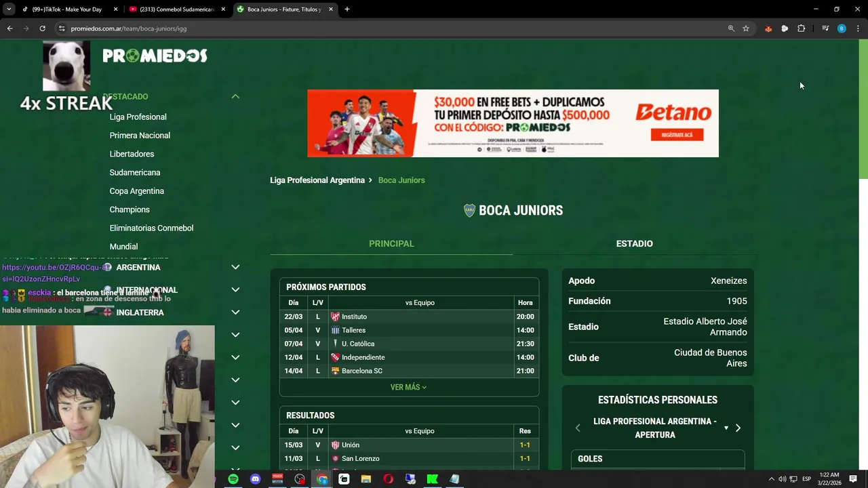Screen dimensions: 868x488
Task: Open the volume icon in system tray
Action: coord(782,479)
